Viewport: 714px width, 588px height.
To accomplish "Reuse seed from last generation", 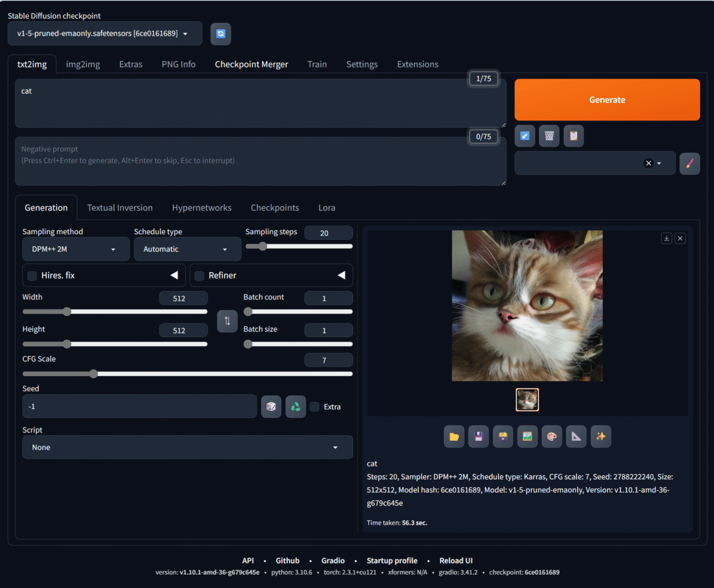I will click(295, 406).
